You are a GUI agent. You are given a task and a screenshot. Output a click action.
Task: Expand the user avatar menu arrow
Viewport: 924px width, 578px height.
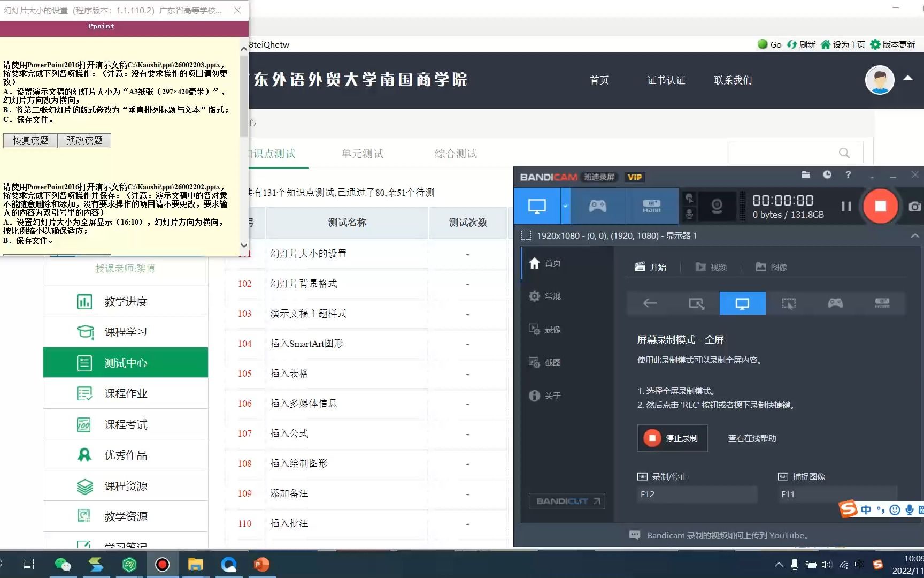pos(908,78)
